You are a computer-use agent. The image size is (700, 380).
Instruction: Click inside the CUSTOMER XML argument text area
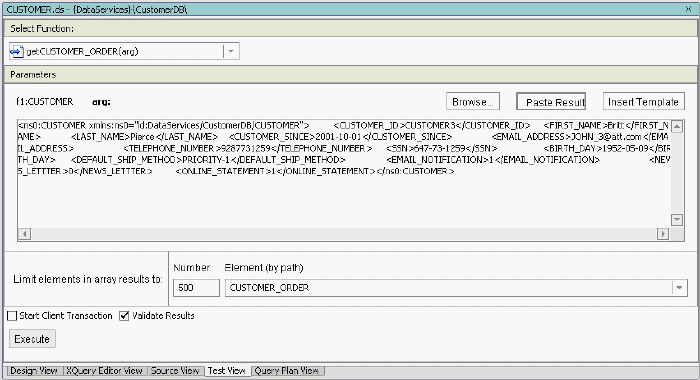[x=344, y=174]
